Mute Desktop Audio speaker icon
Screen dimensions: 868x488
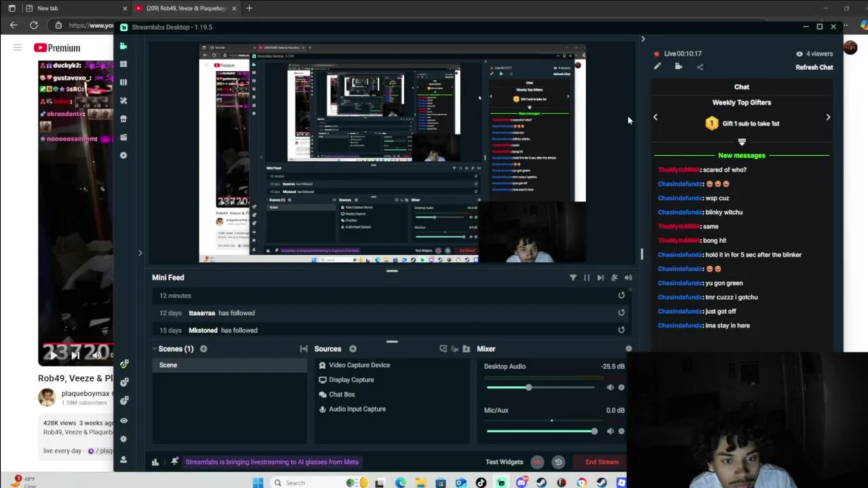(x=610, y=388)
